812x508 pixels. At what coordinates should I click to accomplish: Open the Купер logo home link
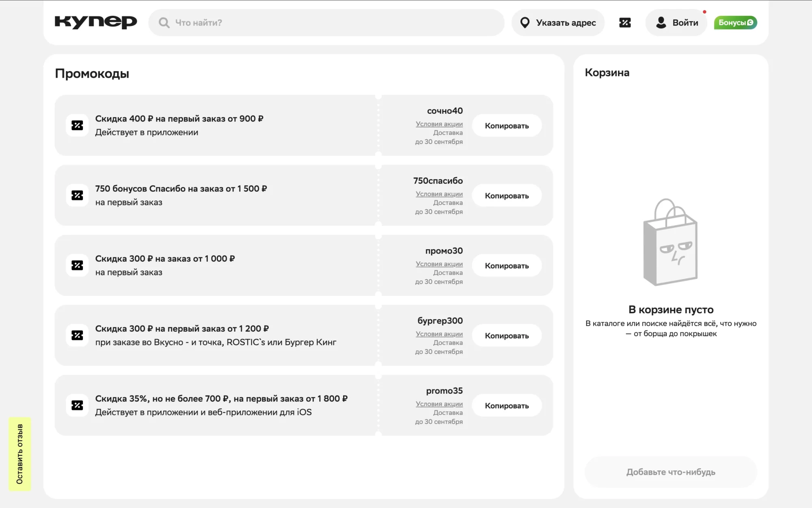96,22
